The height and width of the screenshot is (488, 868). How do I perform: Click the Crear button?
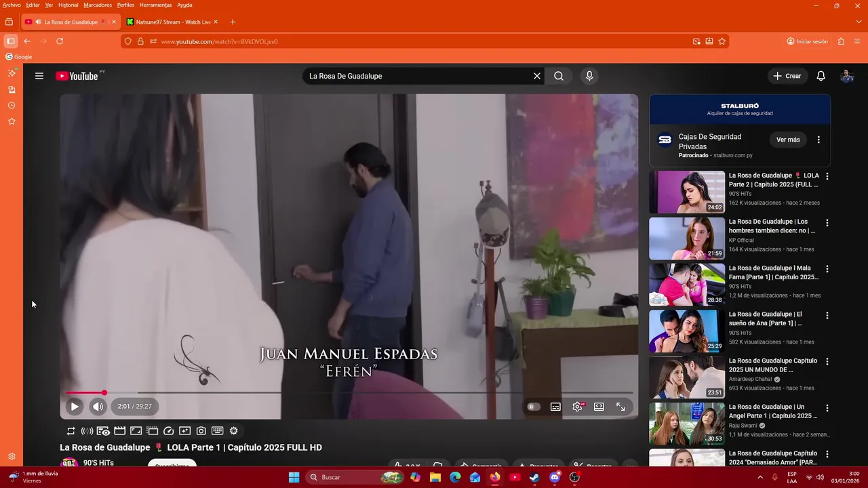(787, 76)
